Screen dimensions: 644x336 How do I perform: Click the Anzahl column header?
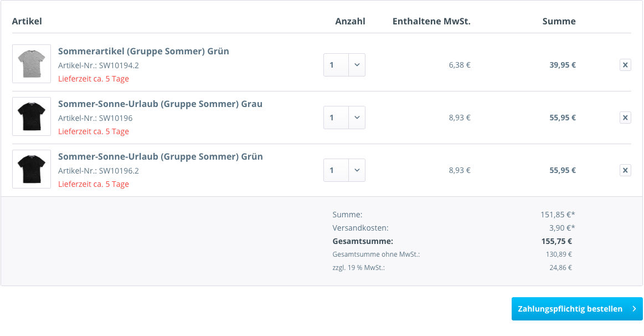click(350, 22)
